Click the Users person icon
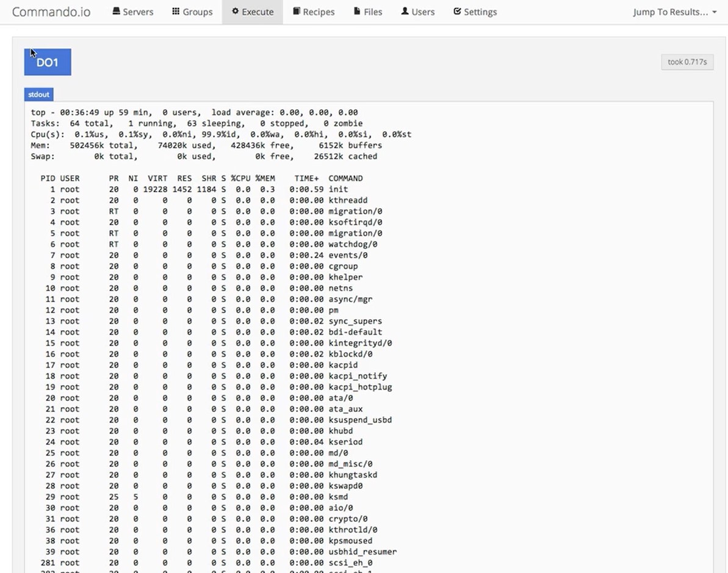The width and height of the screenshot is (728, 573). [405, 11]
